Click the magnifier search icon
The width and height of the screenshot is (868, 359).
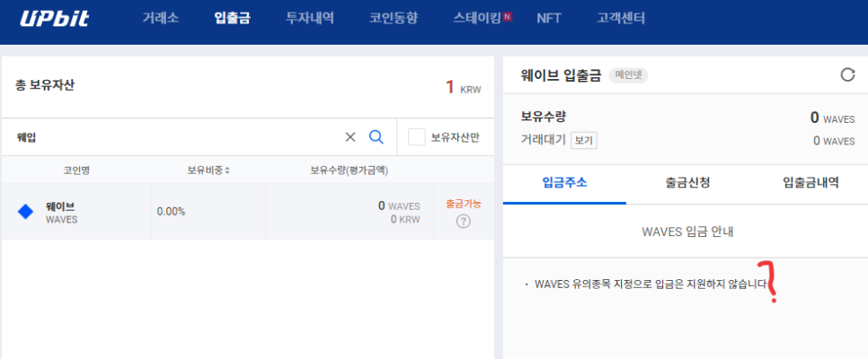[376, 136]
